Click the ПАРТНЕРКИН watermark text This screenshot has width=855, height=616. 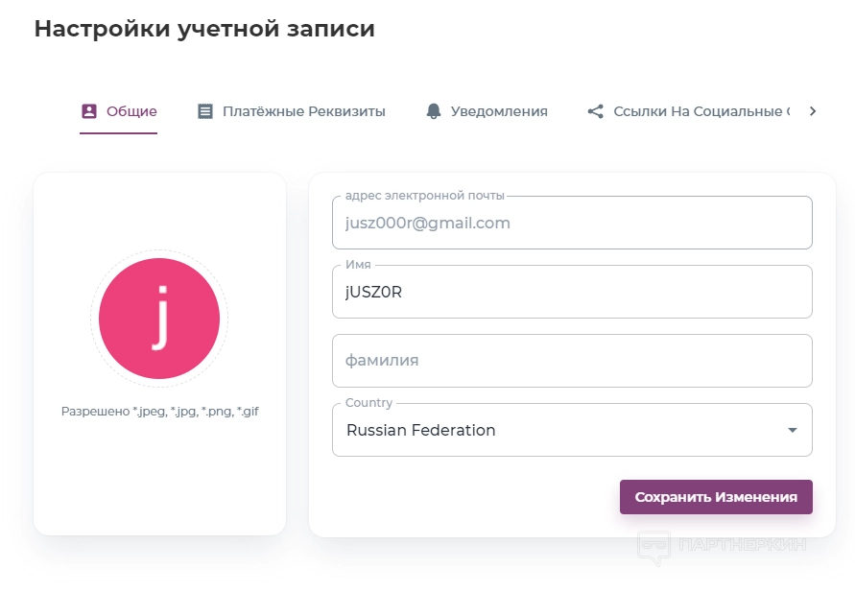[x=742, y=545]
